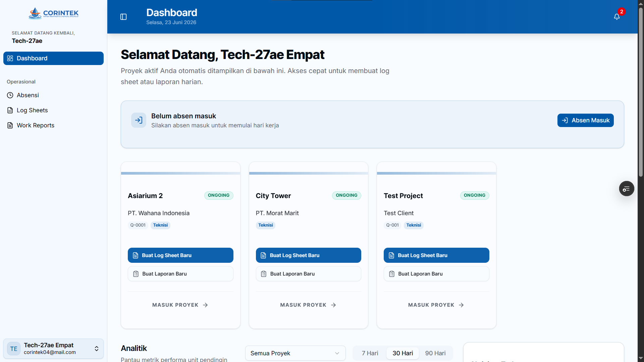This screenshot has height=362, width=644.
Task: Enter the City Tower project via Masuk Proyek
Action: point(308,305)
